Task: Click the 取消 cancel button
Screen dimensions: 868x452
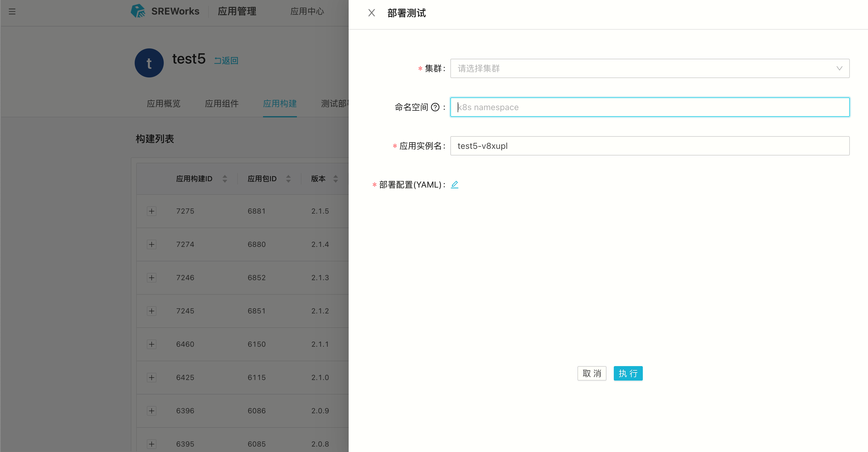Action: click(x=591, y=373)
